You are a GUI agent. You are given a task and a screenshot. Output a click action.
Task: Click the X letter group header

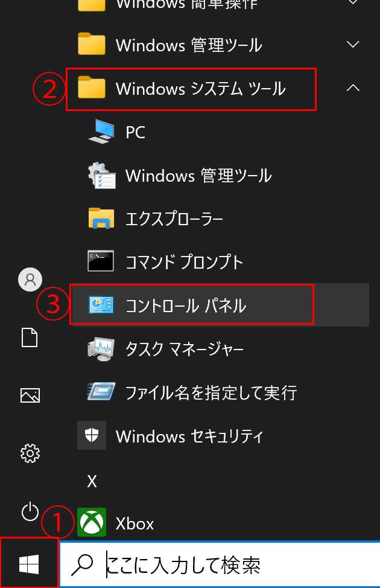(92, 481)
